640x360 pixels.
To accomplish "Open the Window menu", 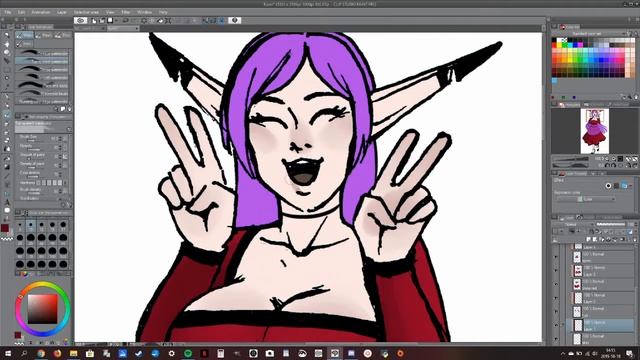I will (x=144, y=12).
